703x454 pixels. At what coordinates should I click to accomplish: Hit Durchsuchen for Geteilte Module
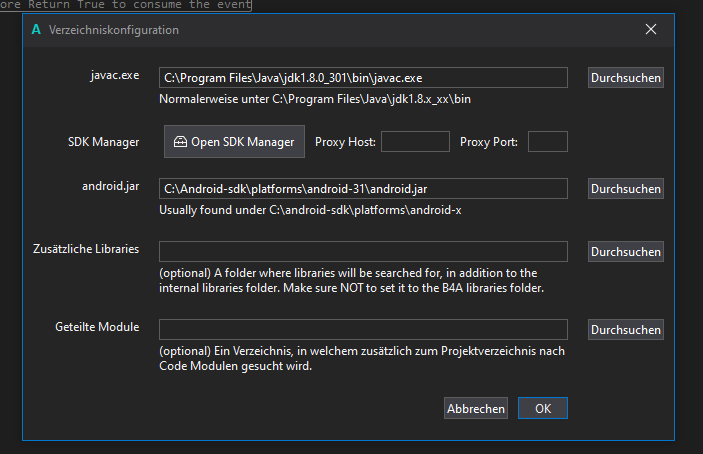coord(625,329)
